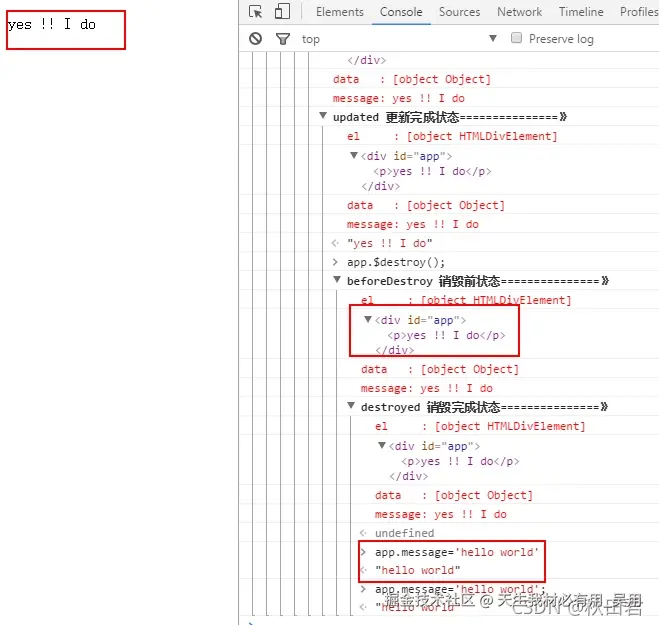Collapse the destroyed log group

(351, 405)
